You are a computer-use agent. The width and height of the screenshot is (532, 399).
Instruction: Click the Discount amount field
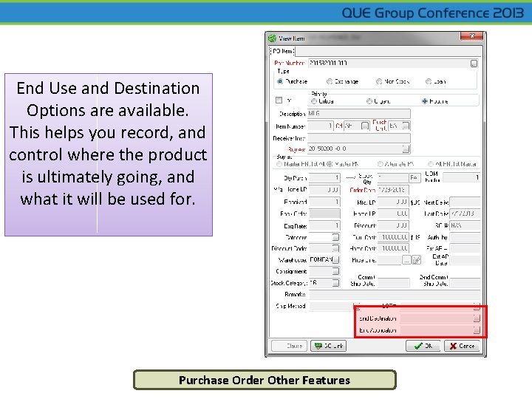[x=393, y=225]
